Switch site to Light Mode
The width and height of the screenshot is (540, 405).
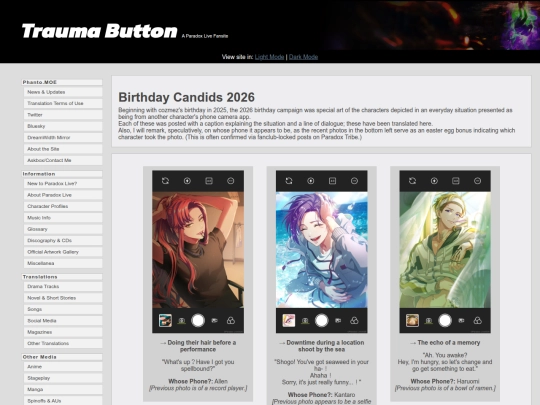(269, 57)
